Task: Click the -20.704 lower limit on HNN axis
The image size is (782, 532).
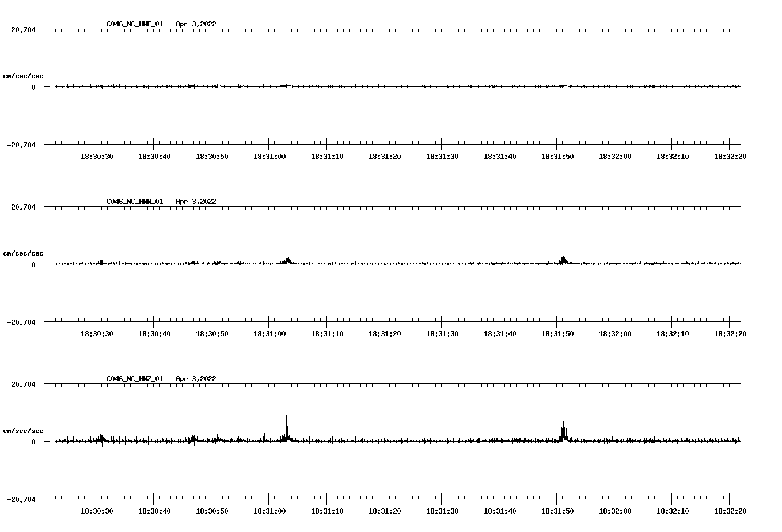Action: pyautogui.click(x=21, y=322)
